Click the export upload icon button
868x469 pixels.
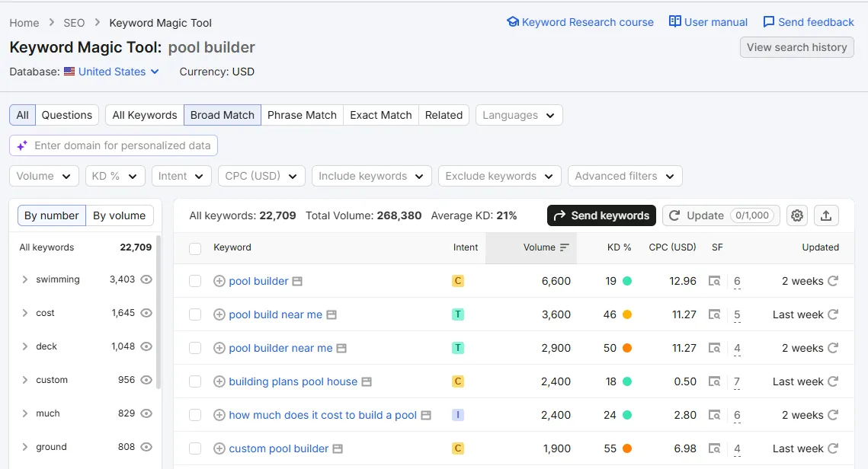[x=826, y=215]
